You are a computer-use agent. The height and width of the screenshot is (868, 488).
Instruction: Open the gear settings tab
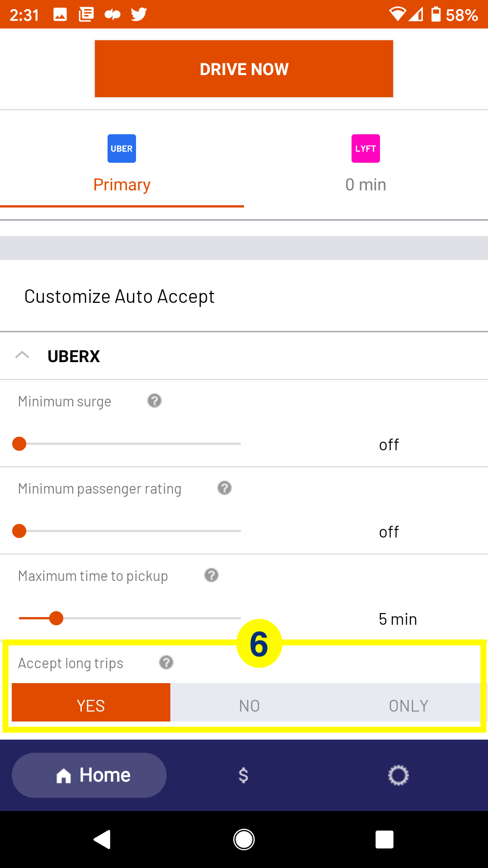pyautogui.click(x=398, y=775)
